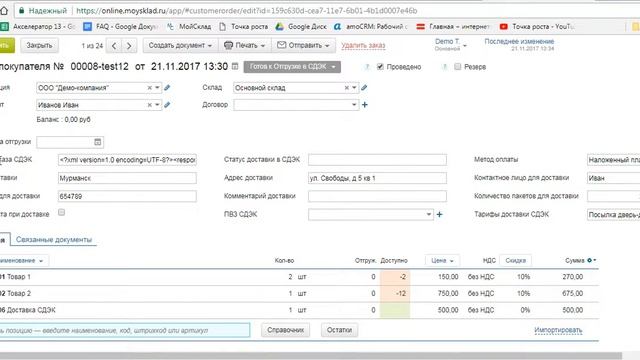Open the МойСклад bookmark

click(189, 27)
